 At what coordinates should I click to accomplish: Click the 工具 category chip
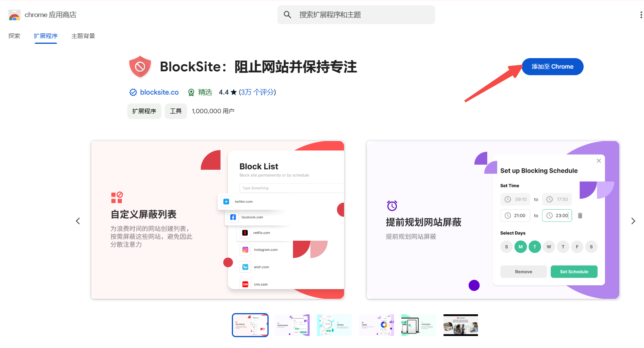point(176,111)
